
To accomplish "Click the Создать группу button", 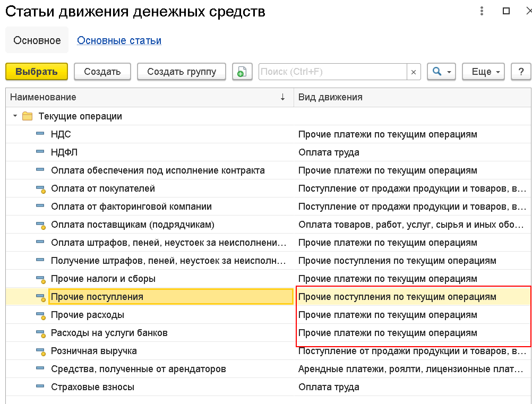I will click(182, 72).
